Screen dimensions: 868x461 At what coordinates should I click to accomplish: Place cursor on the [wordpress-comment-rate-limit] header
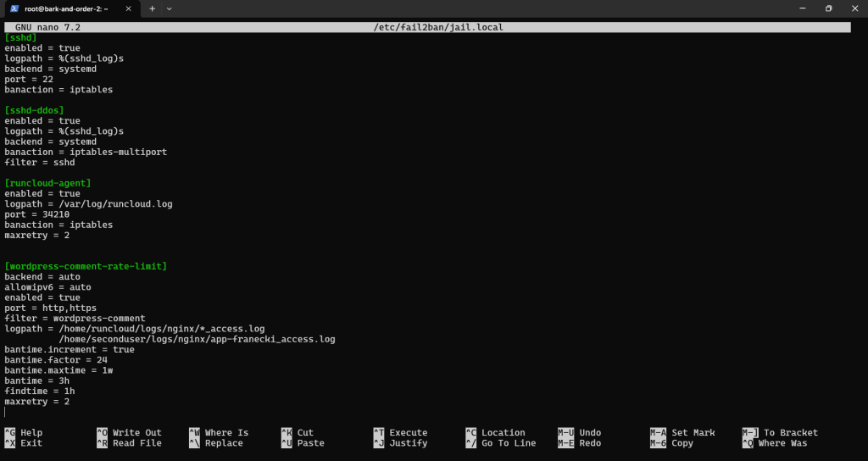(86, 267)
